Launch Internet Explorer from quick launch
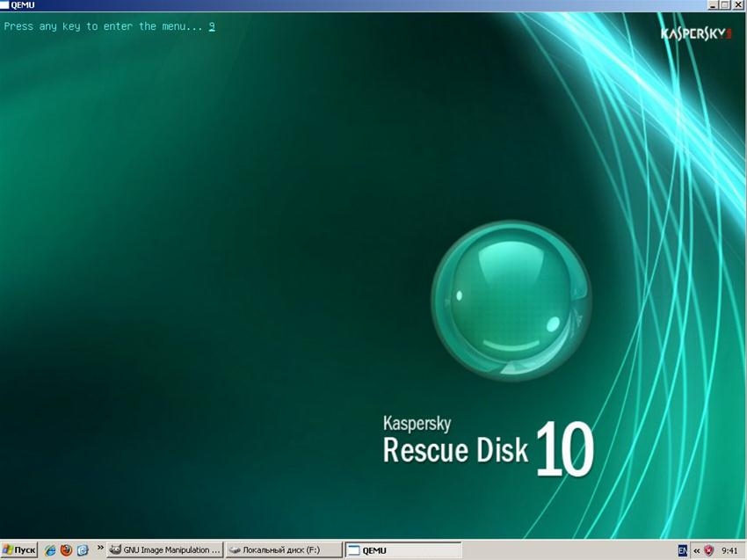747x560 pixels. [x=50, y=550]
